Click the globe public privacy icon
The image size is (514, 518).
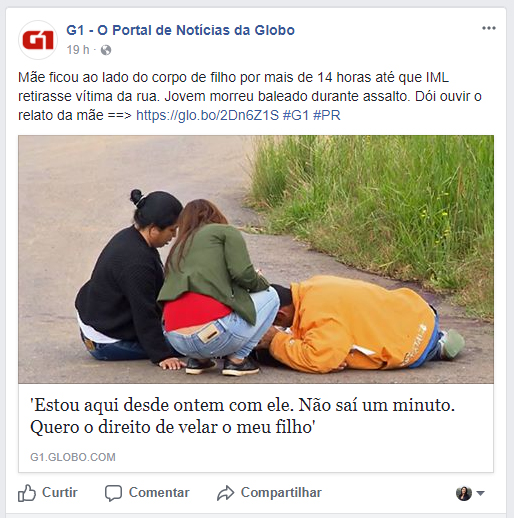(x=106, y=50)
